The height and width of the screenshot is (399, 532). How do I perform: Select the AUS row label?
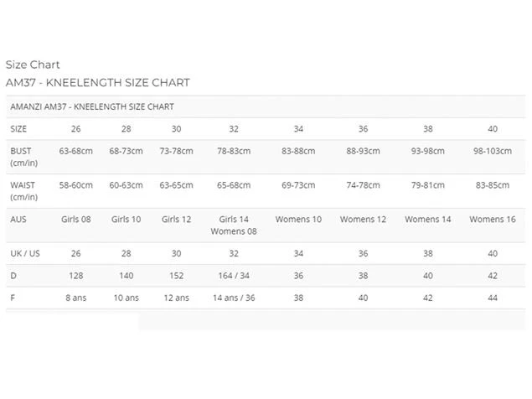[x=18, y=220]
